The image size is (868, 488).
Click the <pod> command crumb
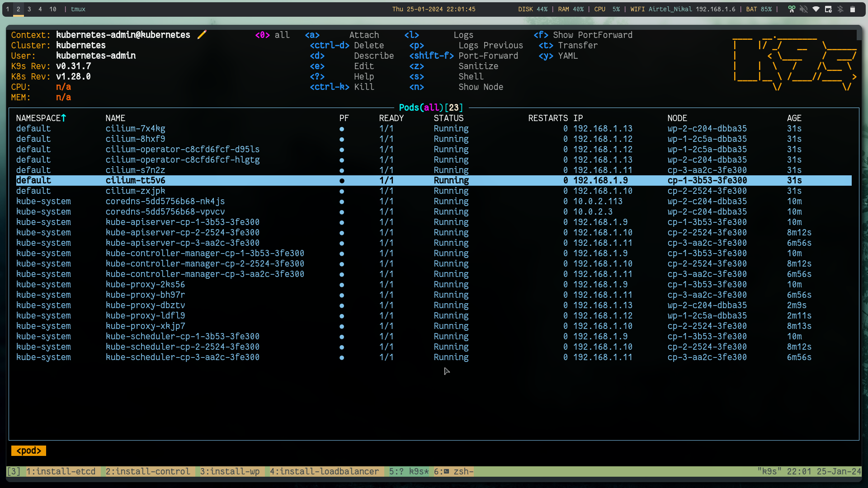click(28, 450)
